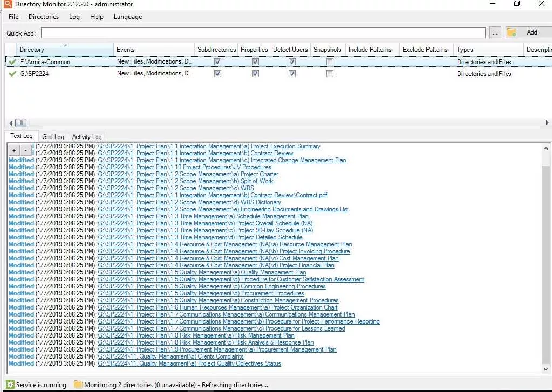This screenshot has height=392, width=552.
Task: Open the Language menu
Action: 128,17
